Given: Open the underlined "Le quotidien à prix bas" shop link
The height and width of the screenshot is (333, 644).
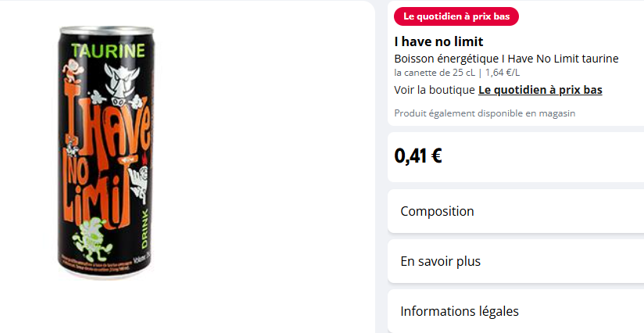Looking at the screenshot, I should (x=540, y=90).
